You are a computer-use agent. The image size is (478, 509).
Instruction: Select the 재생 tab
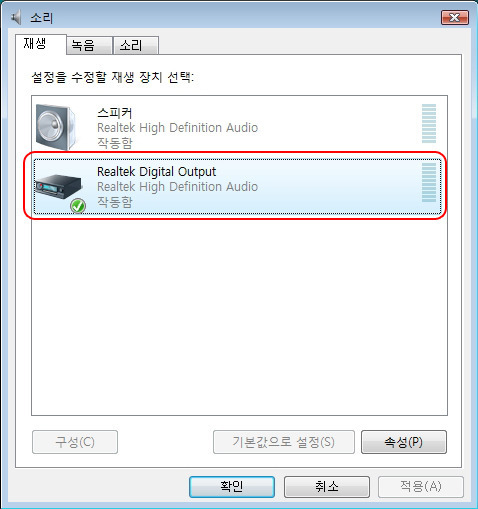(40, 44)
